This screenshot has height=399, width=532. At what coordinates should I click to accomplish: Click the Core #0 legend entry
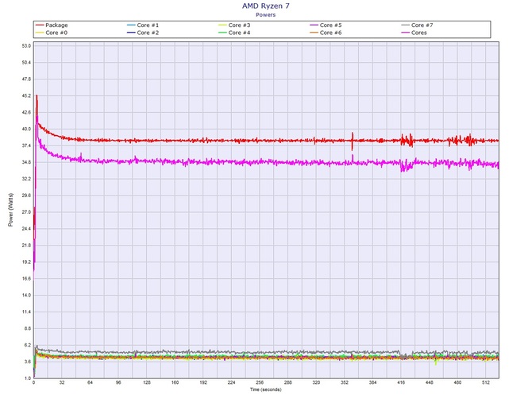52,33
